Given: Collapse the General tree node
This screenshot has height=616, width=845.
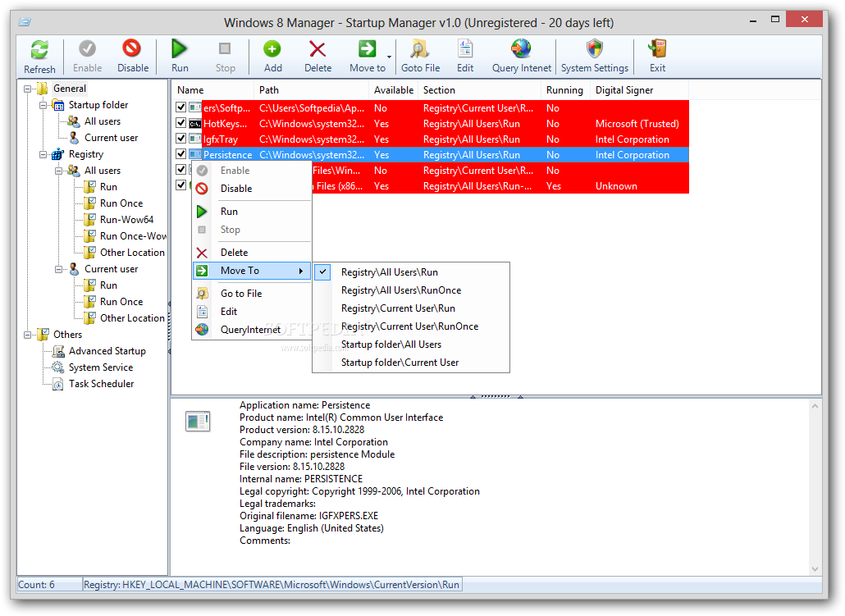Looking at the screenshot, I should pyautogui.click(x=28, y=89).
